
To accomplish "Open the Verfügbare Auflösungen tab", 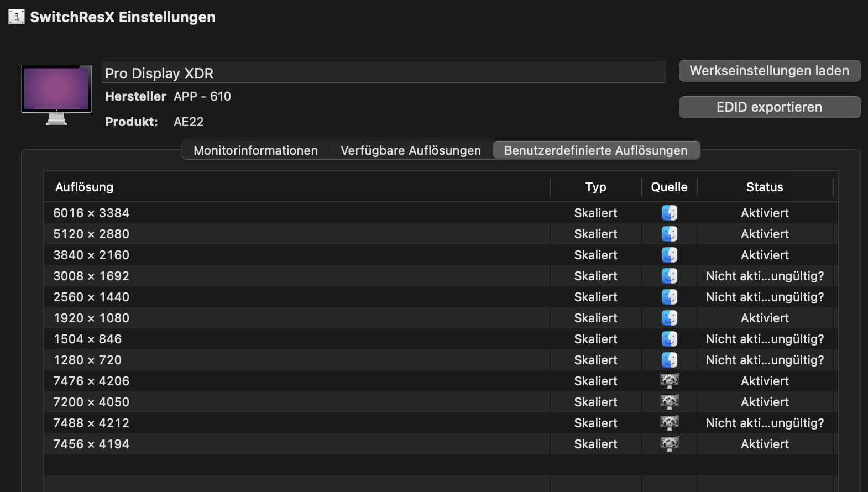I will point(410,150).
